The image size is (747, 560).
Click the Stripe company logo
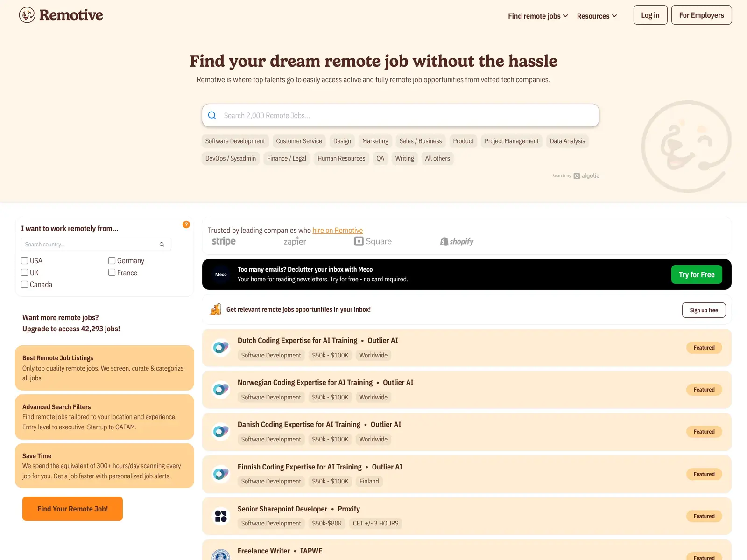[x=224, y=241]
